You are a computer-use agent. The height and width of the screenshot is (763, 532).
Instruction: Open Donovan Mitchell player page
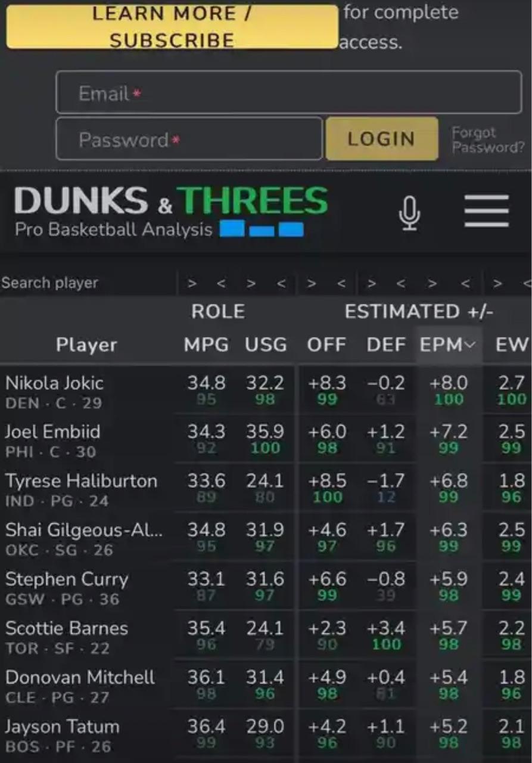80,677
